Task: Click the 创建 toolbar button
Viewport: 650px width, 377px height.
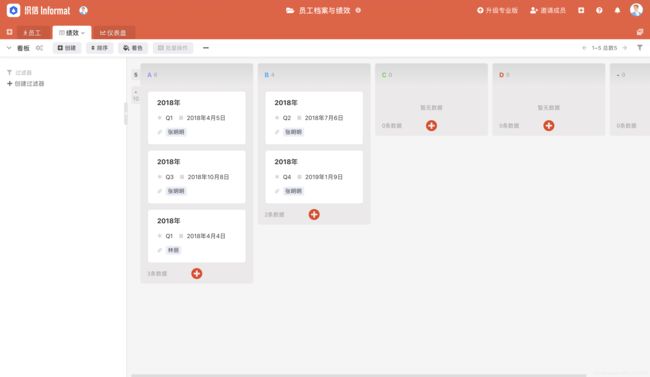Action: [x=67, y=48]
